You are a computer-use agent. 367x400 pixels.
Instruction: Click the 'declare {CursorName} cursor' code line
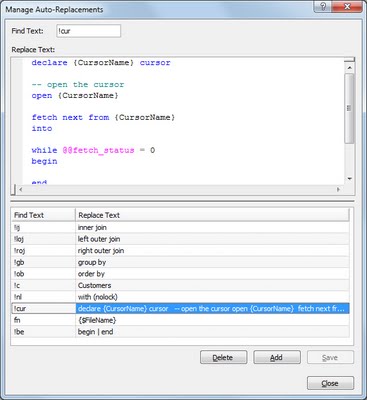101,63
